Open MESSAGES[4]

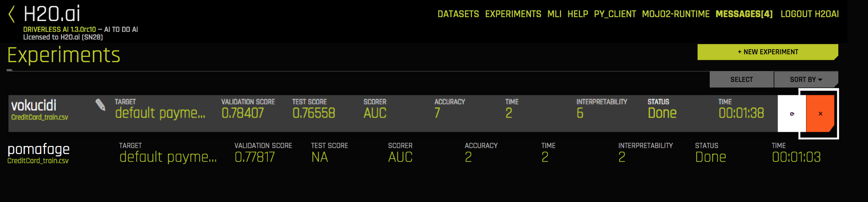pyautogui.click(x=744, y=14)
